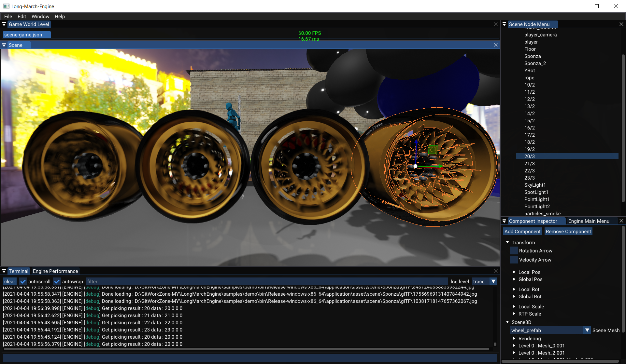Close the Terminal panel

(x=495, y=271)
